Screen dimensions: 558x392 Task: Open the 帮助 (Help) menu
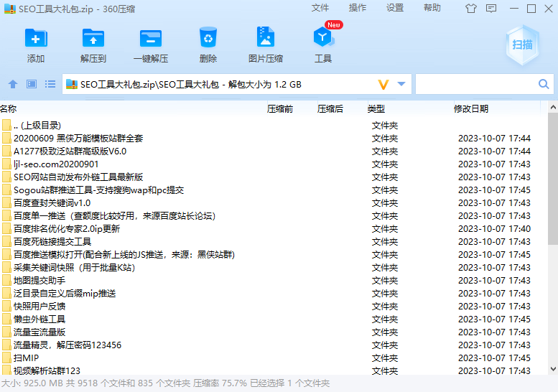click(432, 8)
